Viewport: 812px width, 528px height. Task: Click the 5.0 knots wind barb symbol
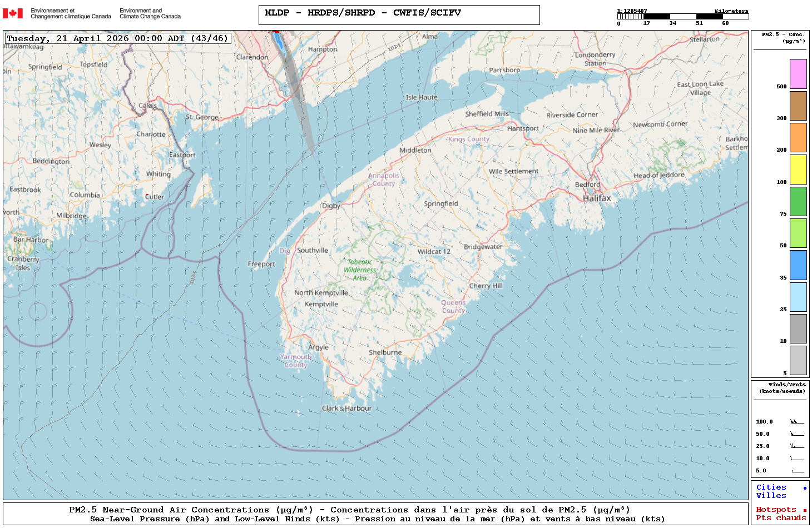[798, 471]
